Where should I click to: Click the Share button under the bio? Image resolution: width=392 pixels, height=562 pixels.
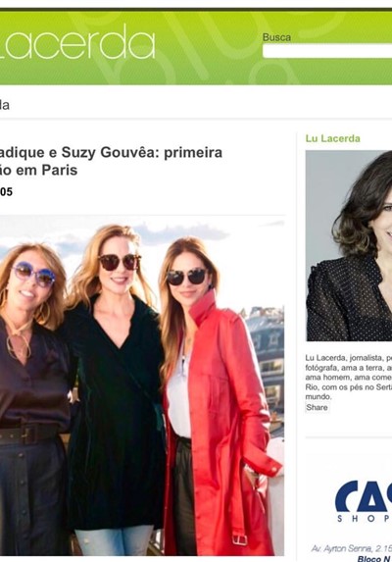click(317, 407)
